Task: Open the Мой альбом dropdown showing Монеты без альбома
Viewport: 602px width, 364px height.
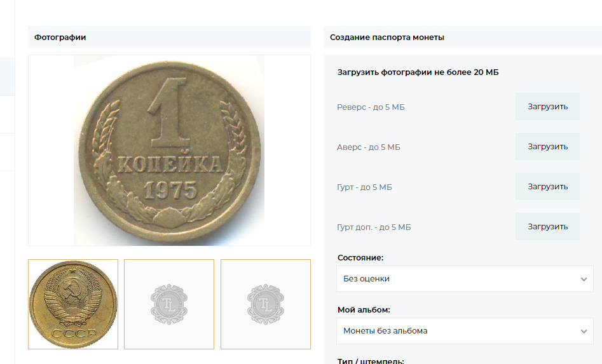Action: click(458, 331)
